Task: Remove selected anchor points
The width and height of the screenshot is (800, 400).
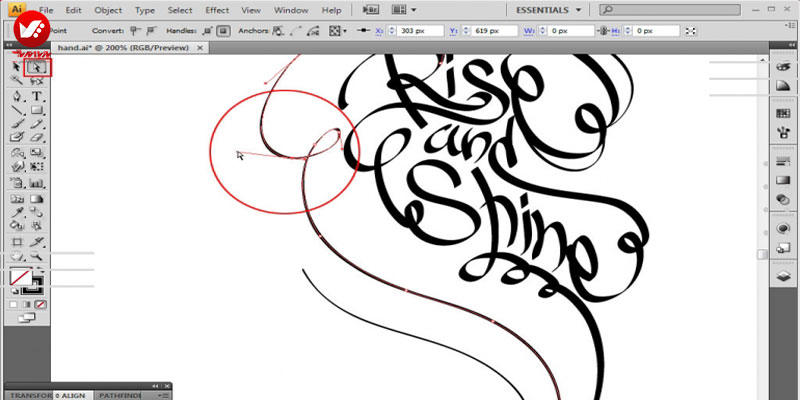Action: tap(278, 31)
